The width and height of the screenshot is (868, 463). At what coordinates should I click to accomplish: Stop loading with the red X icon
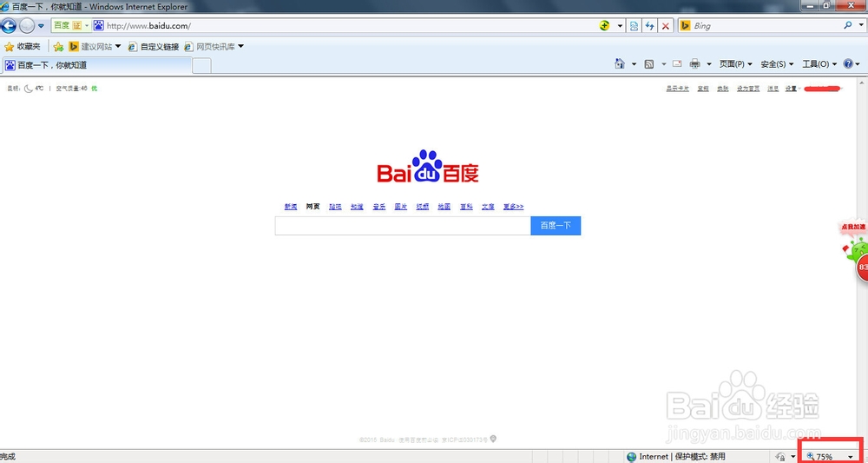tap(666, 26)
